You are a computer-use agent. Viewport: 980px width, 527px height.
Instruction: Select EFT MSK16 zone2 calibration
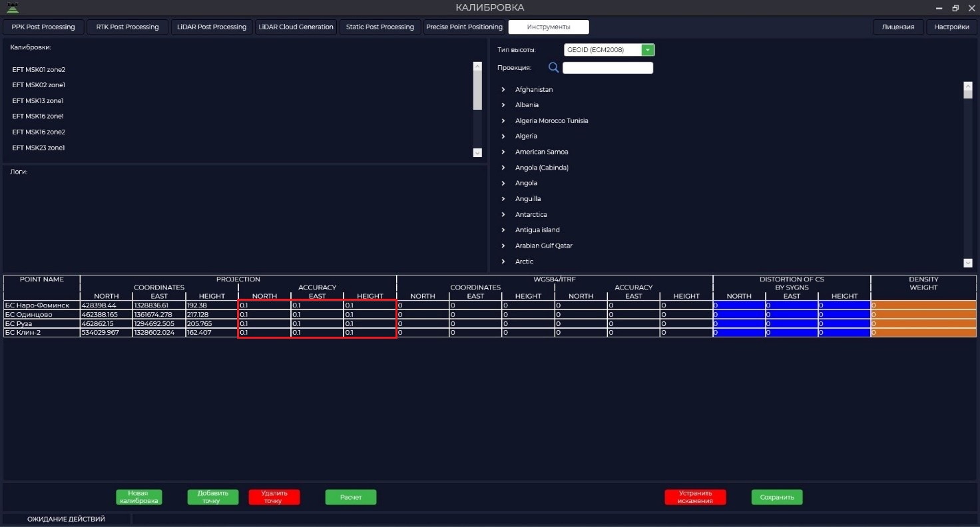[39, 132]
